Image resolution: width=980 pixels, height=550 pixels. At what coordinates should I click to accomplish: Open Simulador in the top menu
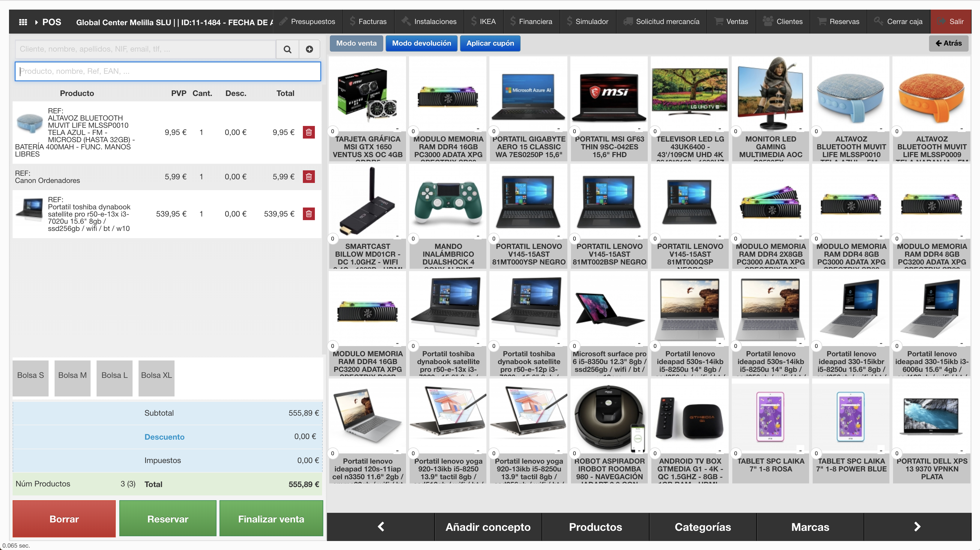pos(588,22)
